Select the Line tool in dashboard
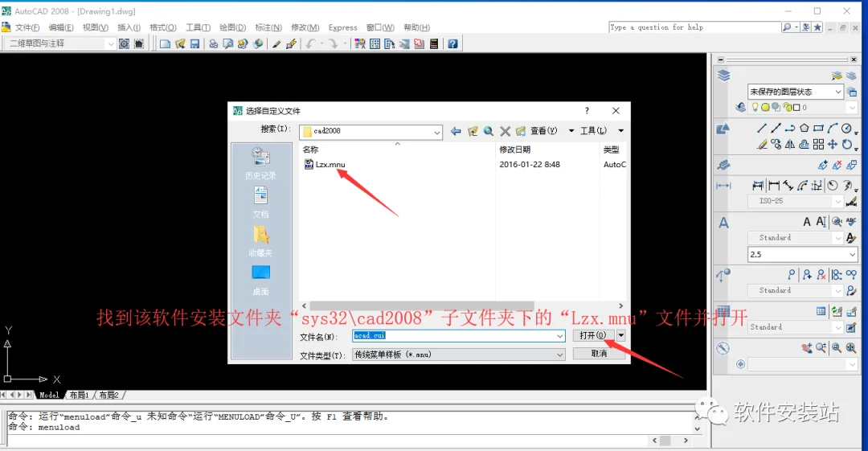Viewport: 868px width, 451px height. click(x=762, y=129)
